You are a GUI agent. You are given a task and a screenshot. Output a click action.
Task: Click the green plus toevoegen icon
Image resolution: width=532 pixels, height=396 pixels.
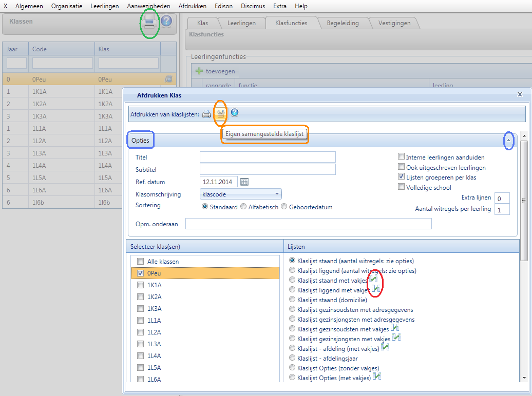pos(199,71)
